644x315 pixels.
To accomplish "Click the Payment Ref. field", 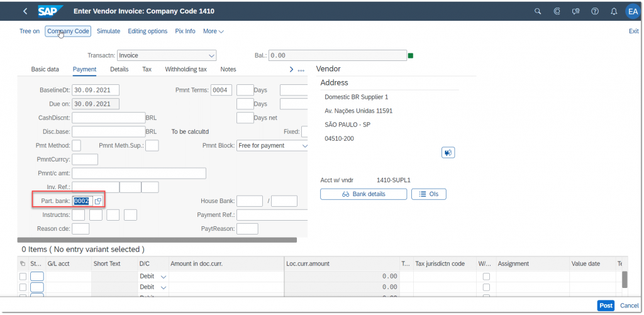I will tap(272, 215).
